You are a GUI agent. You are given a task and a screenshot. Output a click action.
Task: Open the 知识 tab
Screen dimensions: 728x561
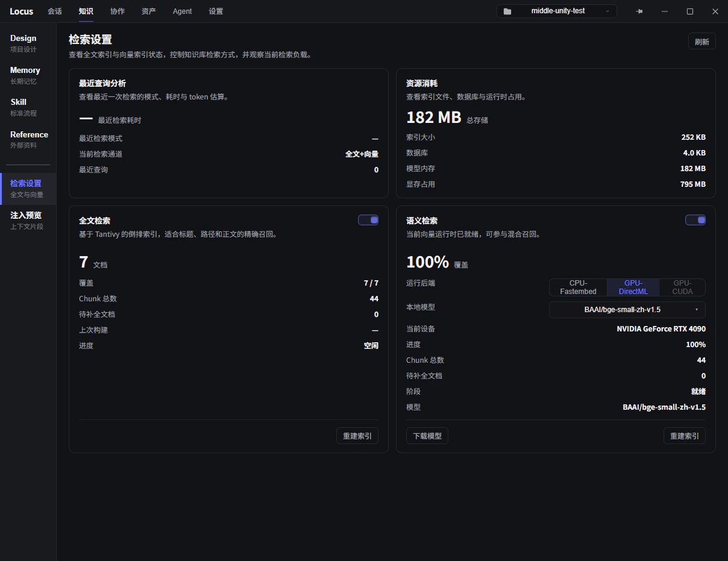coord(86,11)
